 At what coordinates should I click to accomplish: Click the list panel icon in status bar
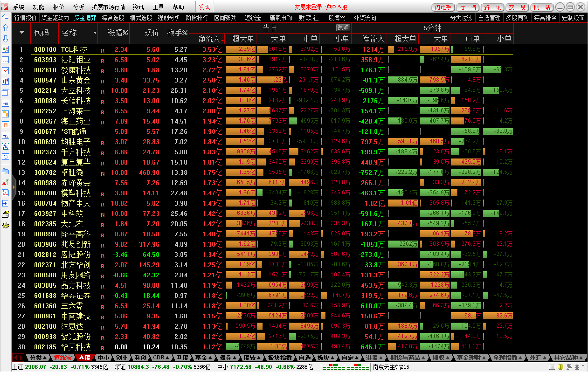click(x=552, y=367)
